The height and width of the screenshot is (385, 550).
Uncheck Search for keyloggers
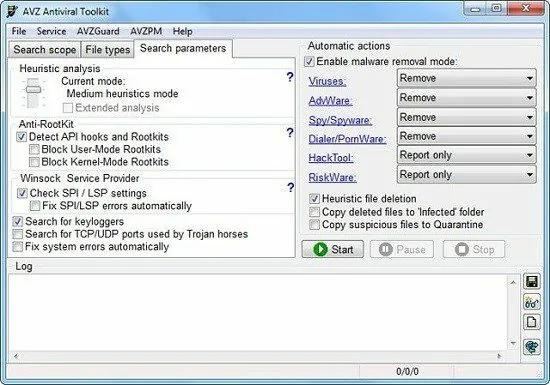coord(18,222)
